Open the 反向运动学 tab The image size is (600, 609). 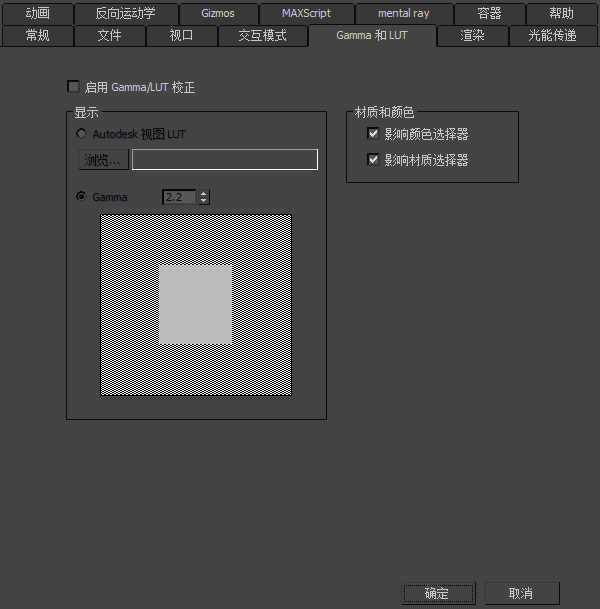coord(126,14)
